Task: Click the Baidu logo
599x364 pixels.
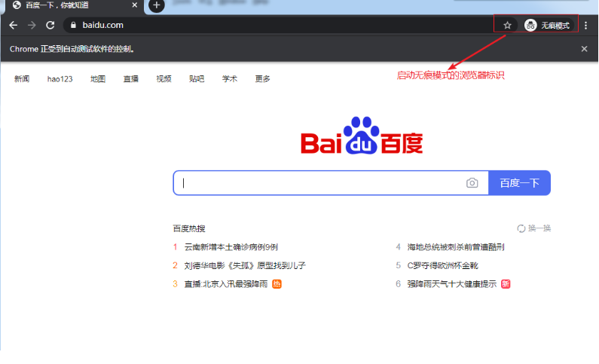Action: coord(362,135)
